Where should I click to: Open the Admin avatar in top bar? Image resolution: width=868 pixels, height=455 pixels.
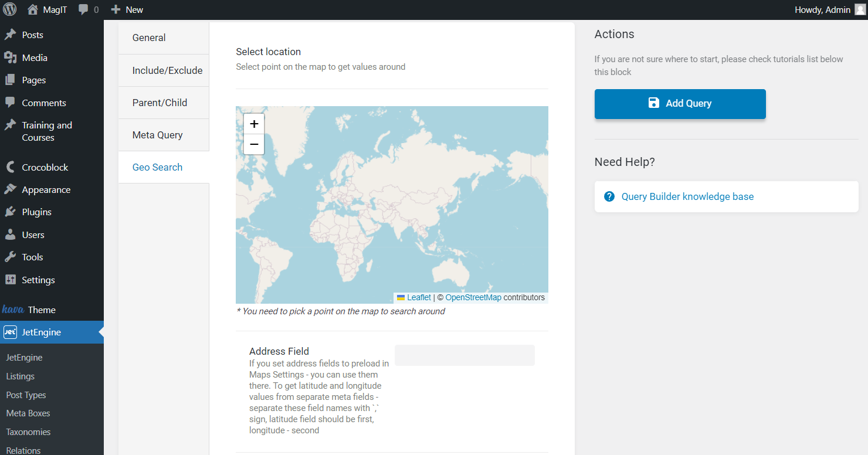(x=859, y=9)
